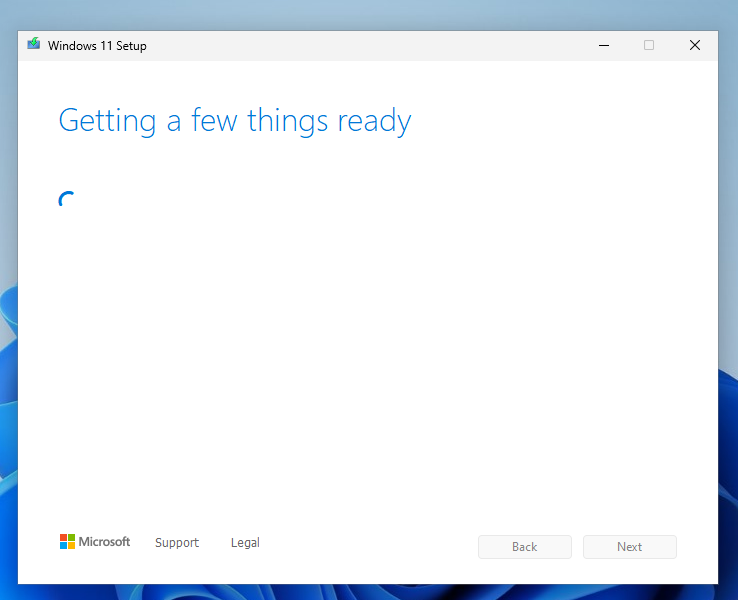Open the Legal link
Screen dimensions: 738x600
[x=245, y=543]
